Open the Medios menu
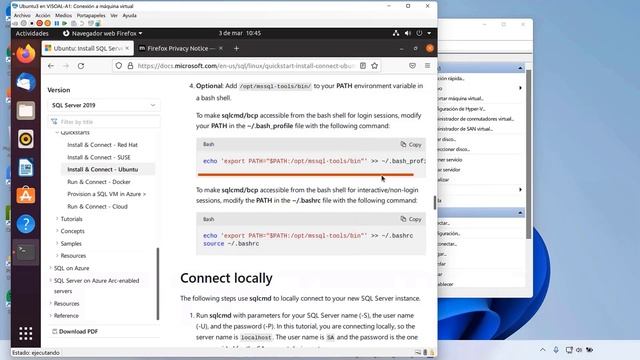640x360 pixels. tap(63, 16)
